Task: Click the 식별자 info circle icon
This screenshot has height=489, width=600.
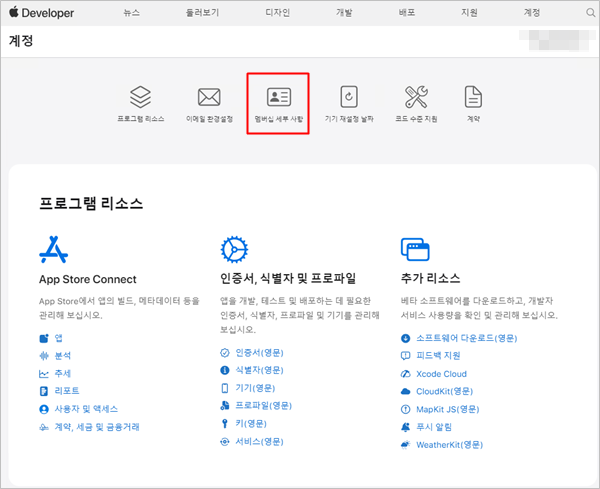Action: click(x=225, y=370)
